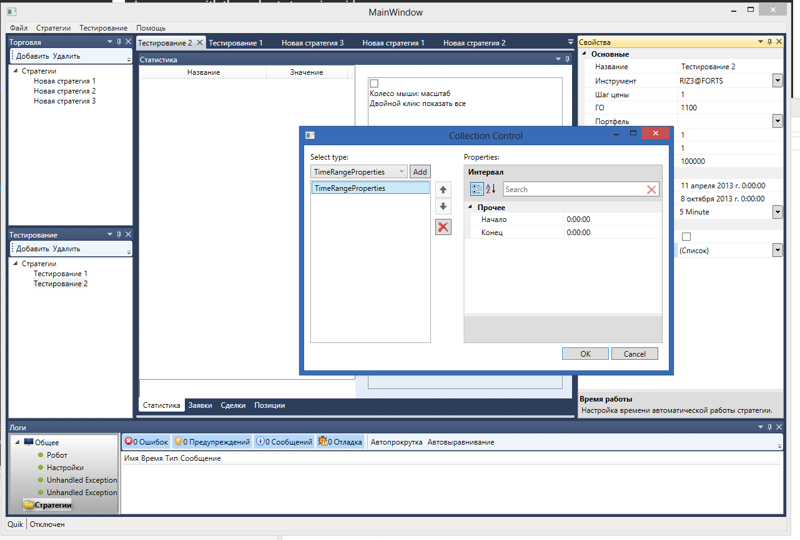Switch to the Новая стратегия 3 tab
The height and width of the screenshot is (540, 800).
pyautogui.click(x=312, y=43)
